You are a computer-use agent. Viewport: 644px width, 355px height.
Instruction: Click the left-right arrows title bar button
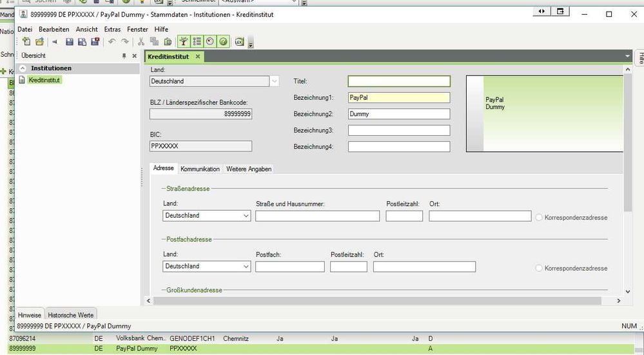click(x=542, y=12)
